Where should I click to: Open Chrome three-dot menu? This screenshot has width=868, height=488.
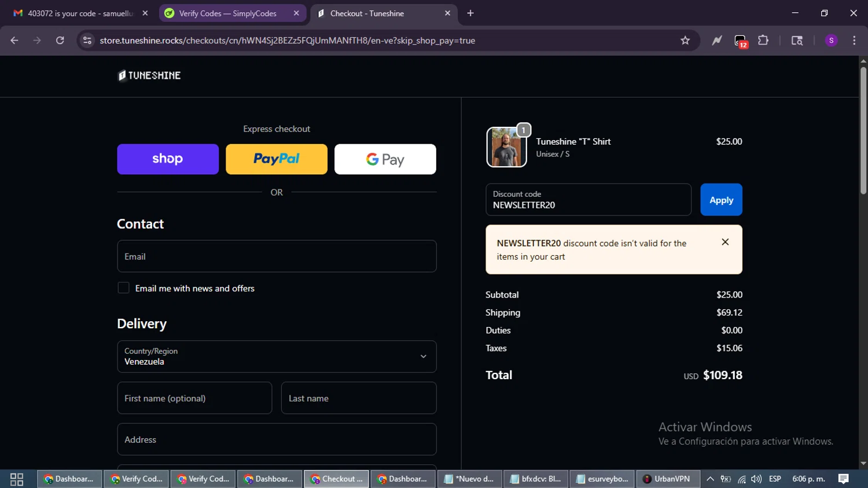[x=854, y=41]
